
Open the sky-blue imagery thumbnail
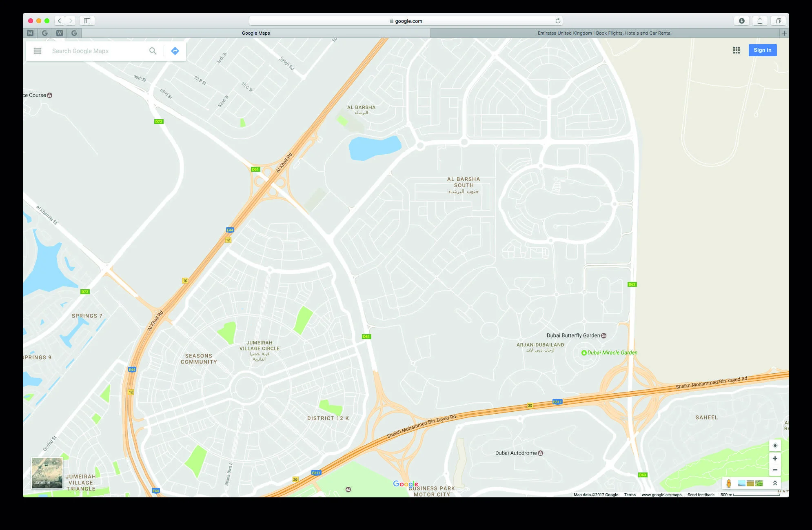tap(742, 483)
